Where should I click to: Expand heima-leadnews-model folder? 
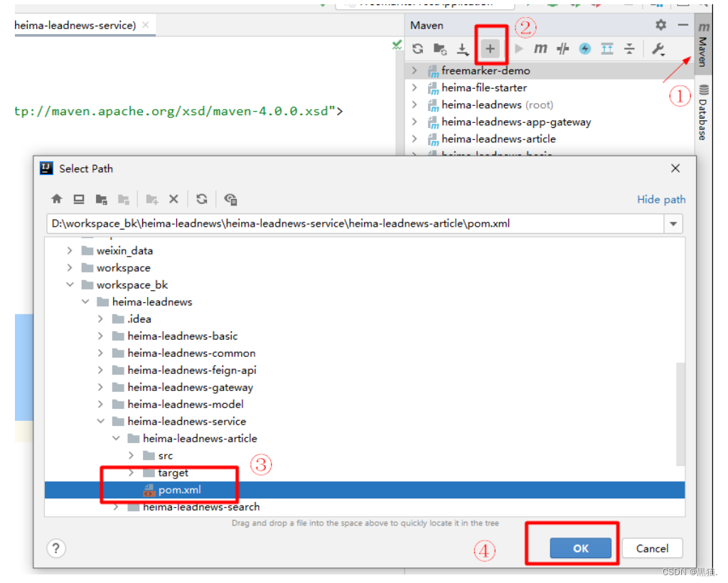(x=101, y=405)
